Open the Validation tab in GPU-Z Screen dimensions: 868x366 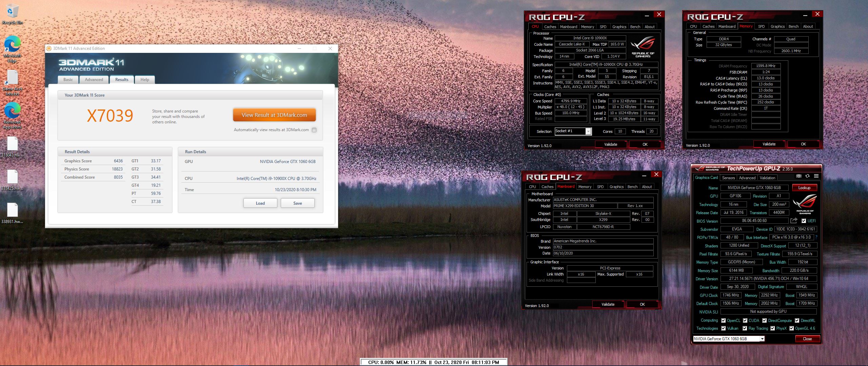(767, 178)
